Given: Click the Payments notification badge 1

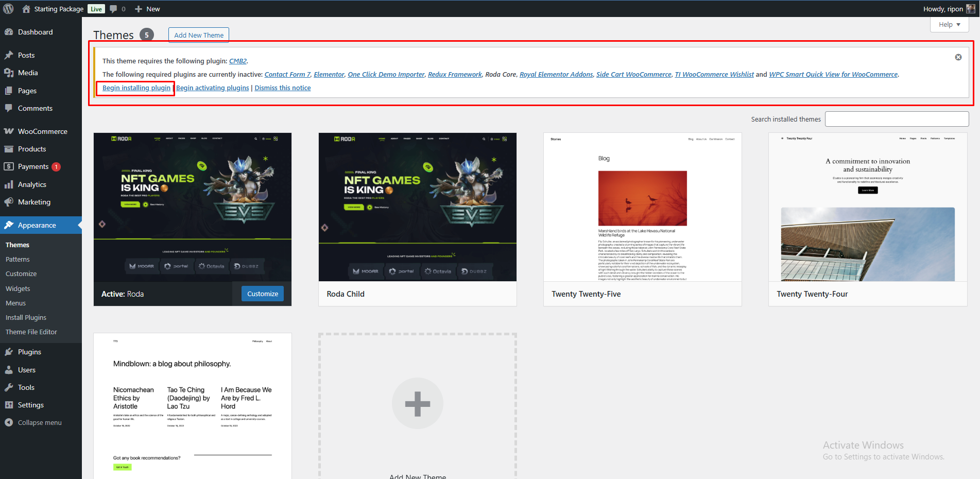Looking at the screenshot, I should coord(56,167).
